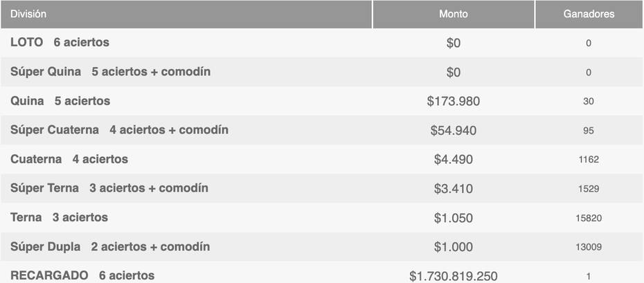
Task: Click the Ganadores column header
Action: click(x=589, y=15)
